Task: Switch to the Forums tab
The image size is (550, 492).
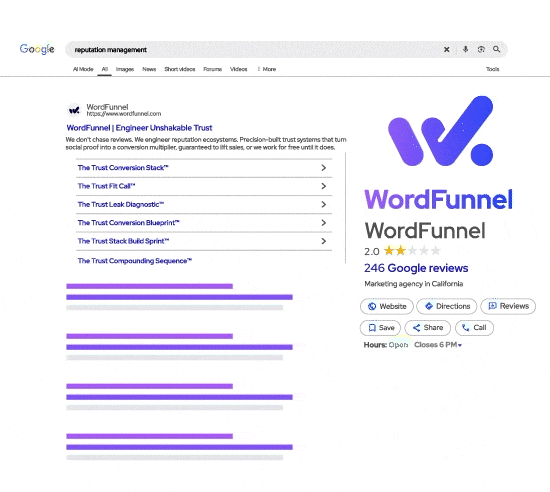Action: click(x=213, y=69)
